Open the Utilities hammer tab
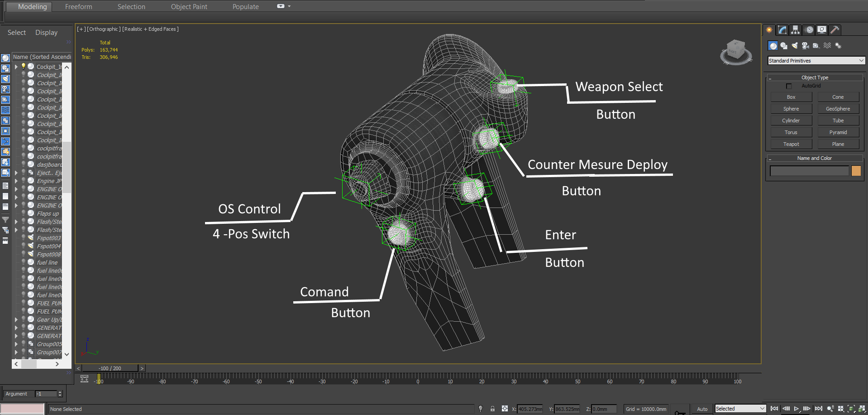 (835, 30)
